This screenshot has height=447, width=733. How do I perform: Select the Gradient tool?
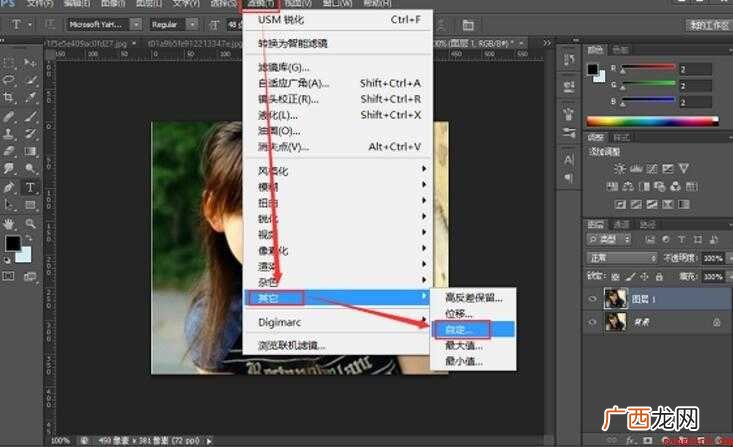30,151
